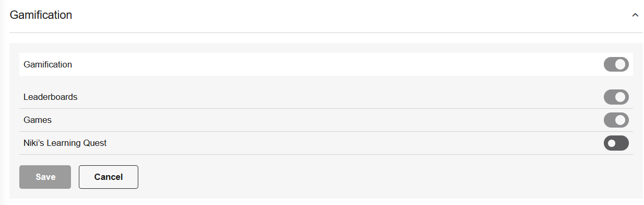The image size is (644, 205).
Task: Click the white knob on the Leaderboards switch
Action: [x=621, y=97]
